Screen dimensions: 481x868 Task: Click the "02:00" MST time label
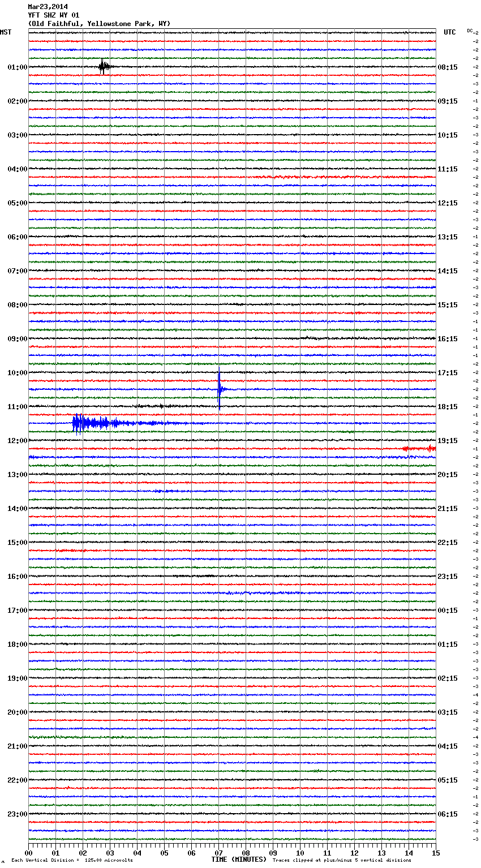coord(18,101)
